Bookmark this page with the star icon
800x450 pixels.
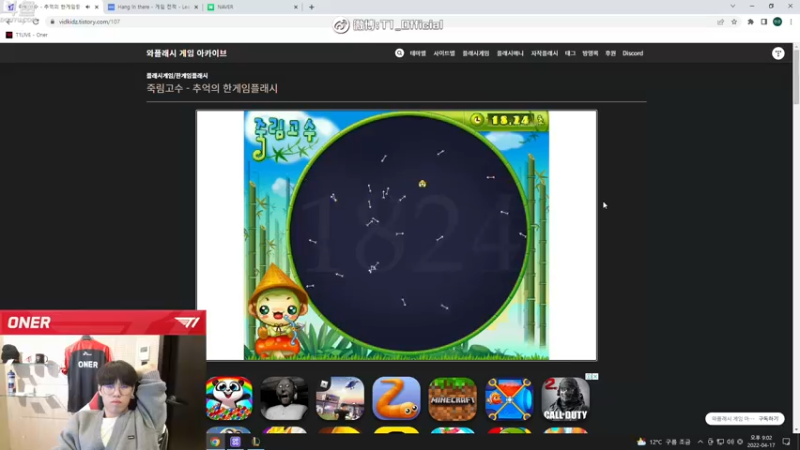(734, 22)
